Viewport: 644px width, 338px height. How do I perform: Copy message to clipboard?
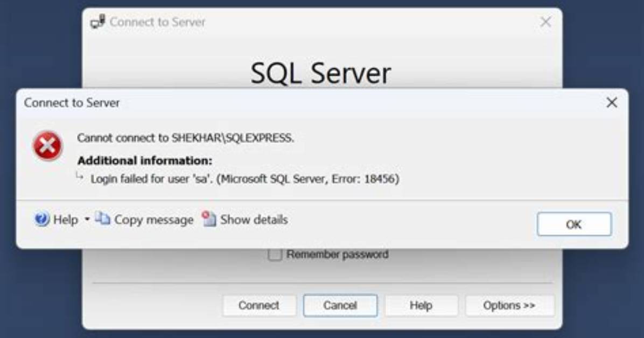click(x=144, y=220)
